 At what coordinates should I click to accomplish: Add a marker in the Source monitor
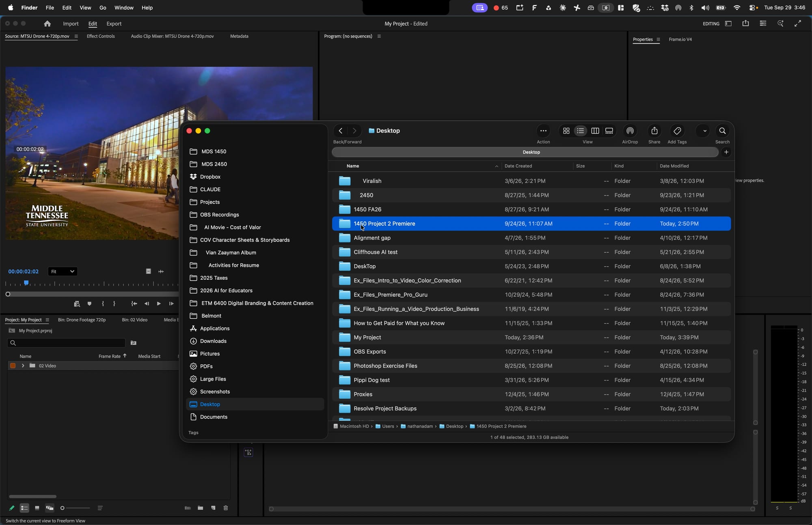click(89, 304)
